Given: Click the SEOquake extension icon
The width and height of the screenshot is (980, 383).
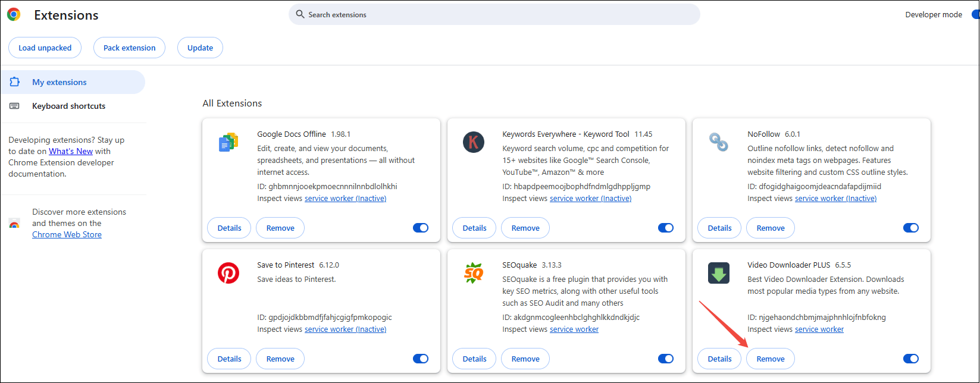Looking at the screenshot, I should [x=474, y=273].
